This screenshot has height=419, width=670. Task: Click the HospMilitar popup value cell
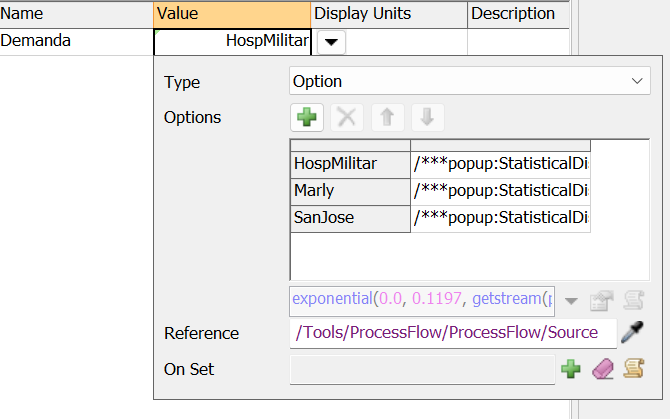[500, 164]
